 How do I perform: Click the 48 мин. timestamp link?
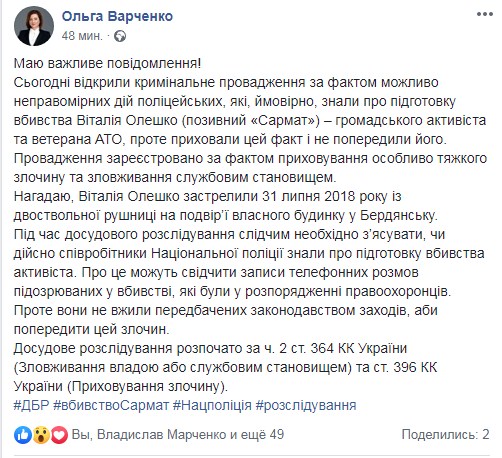point(82,36)
